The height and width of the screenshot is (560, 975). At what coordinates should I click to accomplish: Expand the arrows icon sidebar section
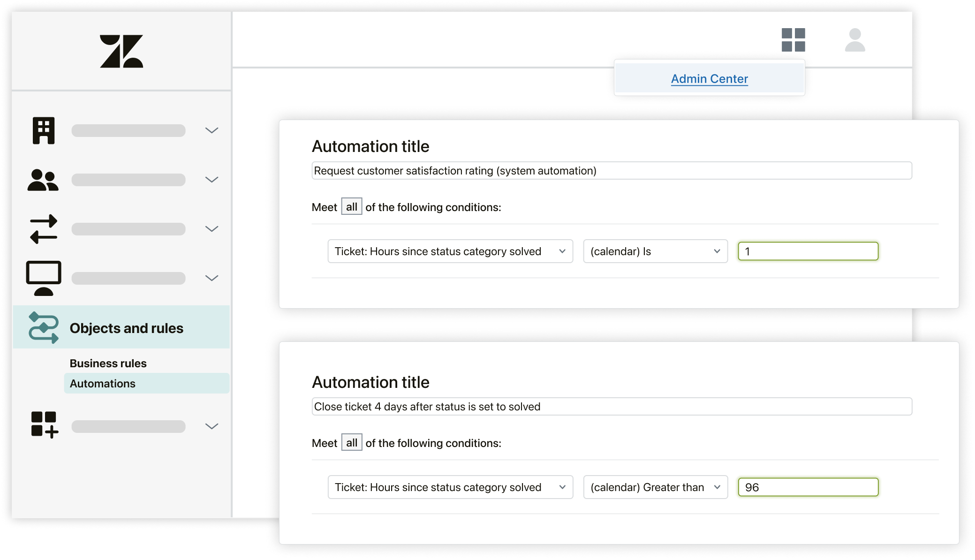(x=212, y=229)
